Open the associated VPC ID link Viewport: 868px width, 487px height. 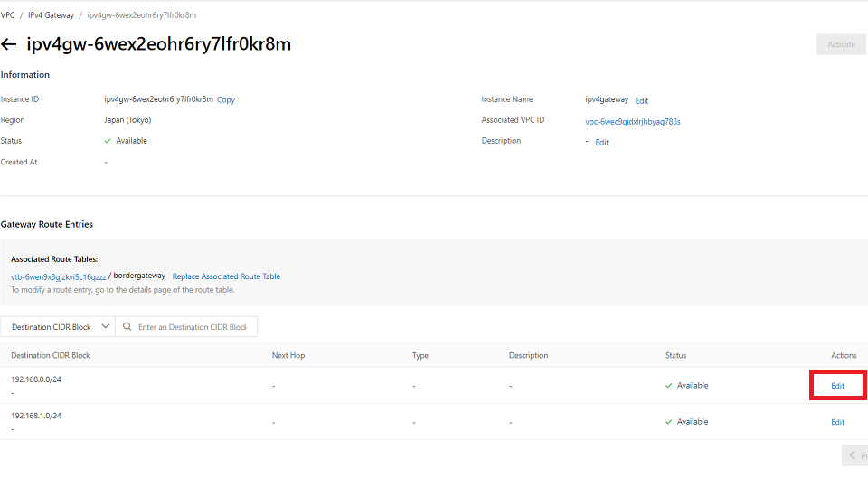click(x=633, y=121)
